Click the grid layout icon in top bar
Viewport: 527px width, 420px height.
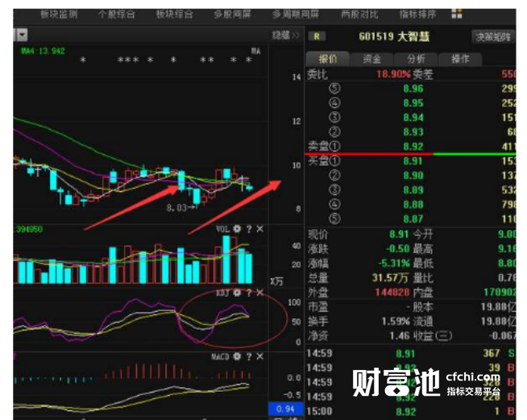coord(457,15)
